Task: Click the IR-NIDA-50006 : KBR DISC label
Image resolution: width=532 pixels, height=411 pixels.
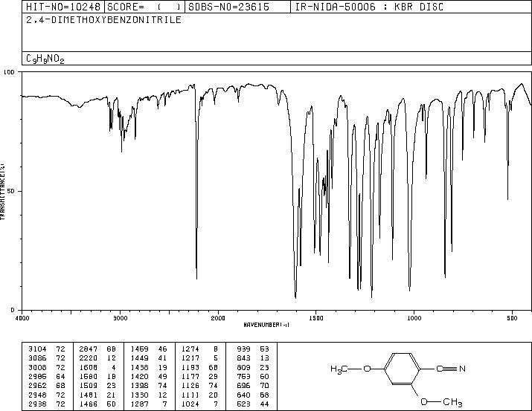Action: (369, 7)
